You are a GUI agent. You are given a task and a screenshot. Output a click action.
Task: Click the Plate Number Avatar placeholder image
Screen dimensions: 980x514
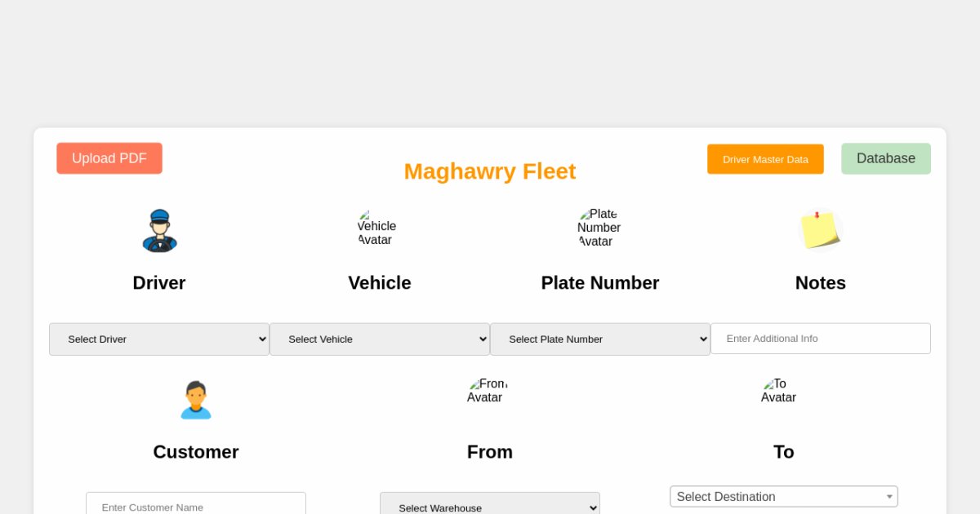click(598, 227)
